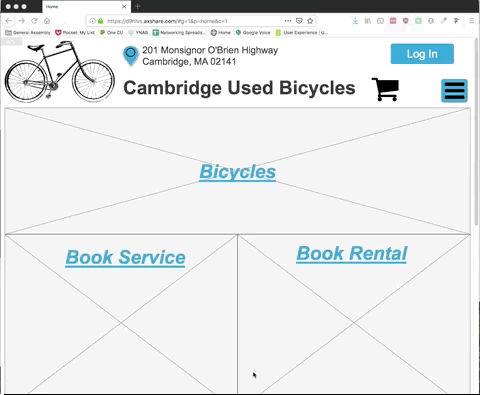Open the downloads arrow icon in toolbar
Screen dimensions: 480x395
355,21
